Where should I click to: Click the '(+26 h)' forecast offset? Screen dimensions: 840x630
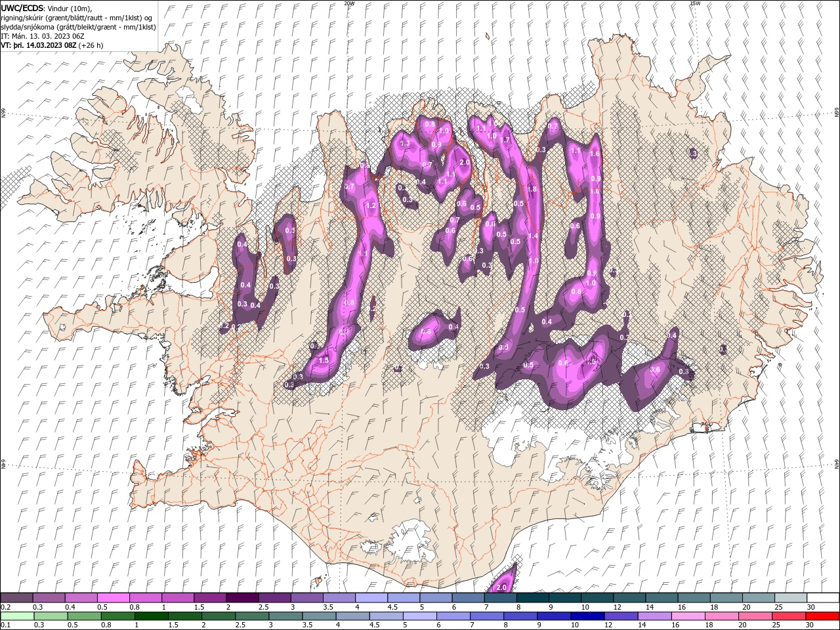[91, 45]
